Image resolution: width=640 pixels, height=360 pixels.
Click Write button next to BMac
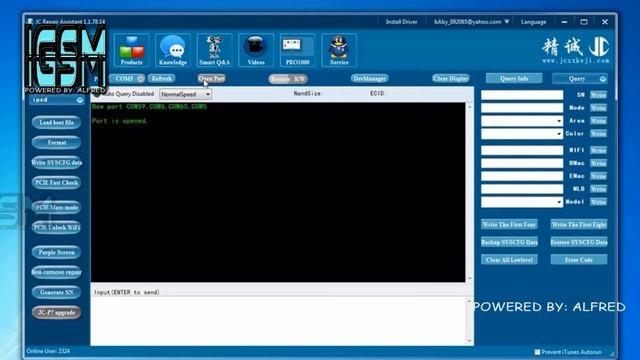[x=598, y=163]
